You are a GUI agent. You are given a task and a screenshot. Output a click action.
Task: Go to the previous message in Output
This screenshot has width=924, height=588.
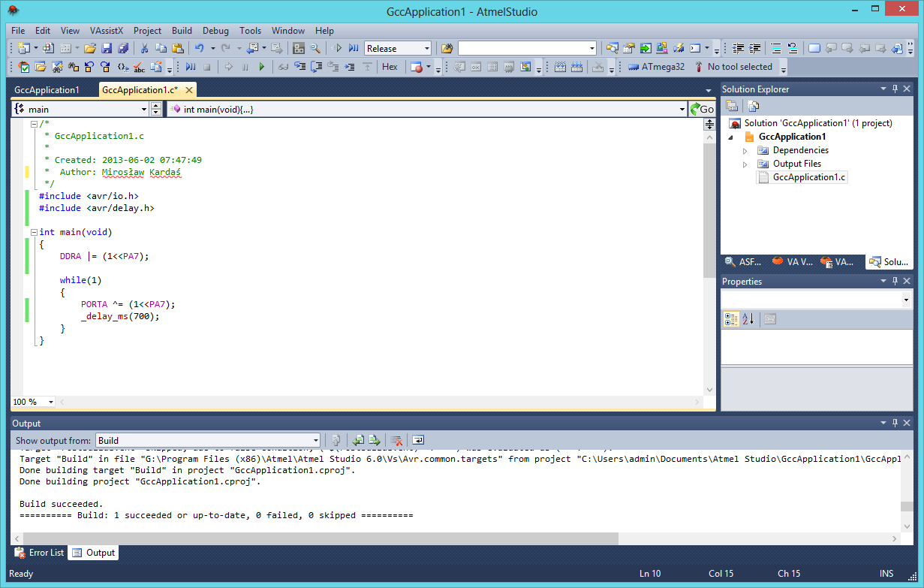359,440
